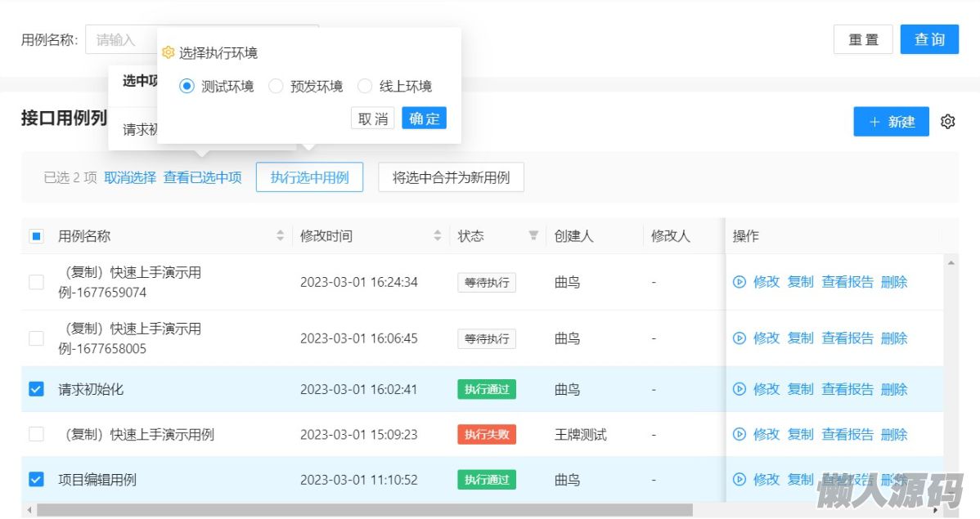Toggle the select-all checkbox in table header
The height and width of the screenshot is (519, 980).
tap(36, 236)
